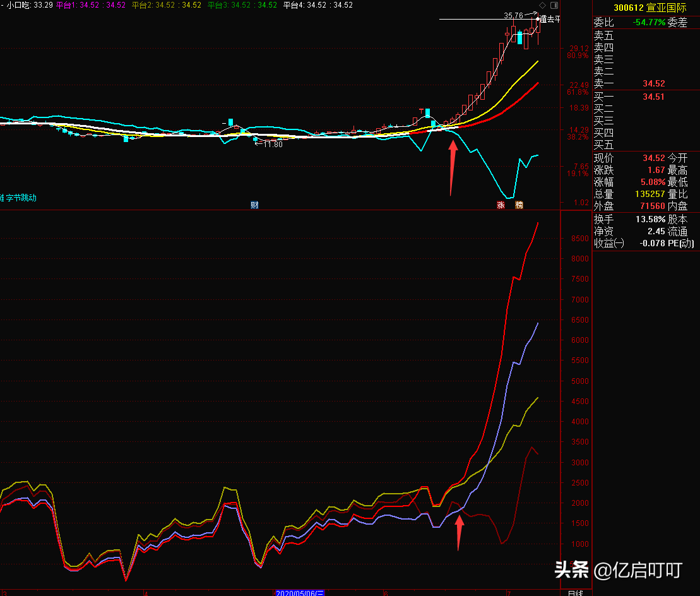The height and width of the screenshot is (596, 700).
Task: Click the 卖一 ask price 34.52
Action: (x=653, y=83)
